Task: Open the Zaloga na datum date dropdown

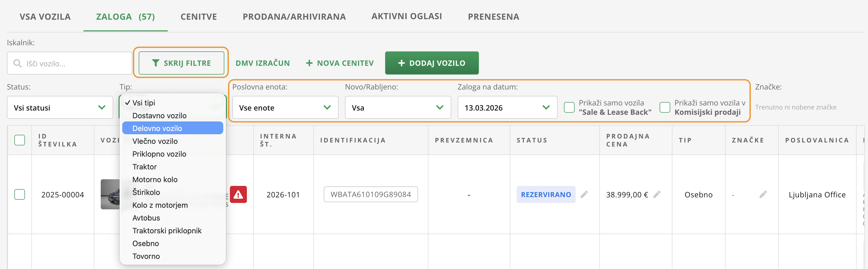Action: click(x=507, y=108)
